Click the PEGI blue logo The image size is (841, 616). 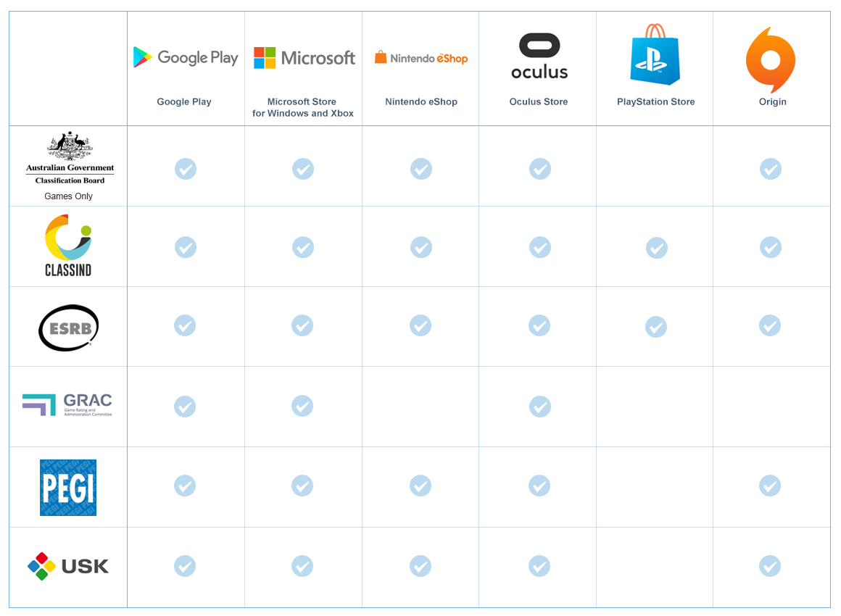coord(68,487)
